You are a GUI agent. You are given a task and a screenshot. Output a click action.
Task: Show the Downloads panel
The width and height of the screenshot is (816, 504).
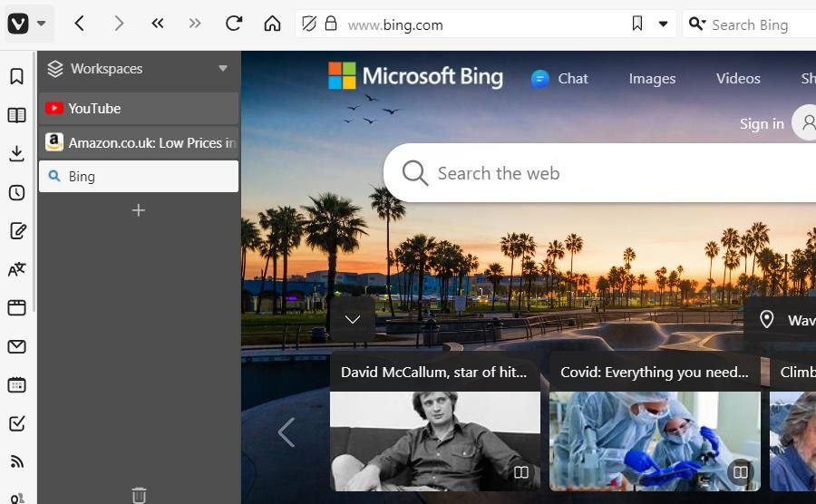[16, 154]
